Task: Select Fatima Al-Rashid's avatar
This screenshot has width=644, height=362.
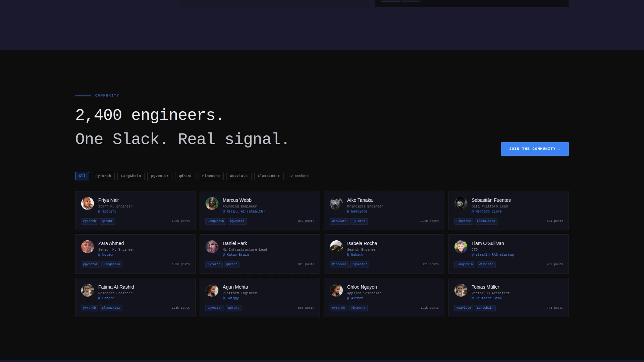Action: (88, 290)
